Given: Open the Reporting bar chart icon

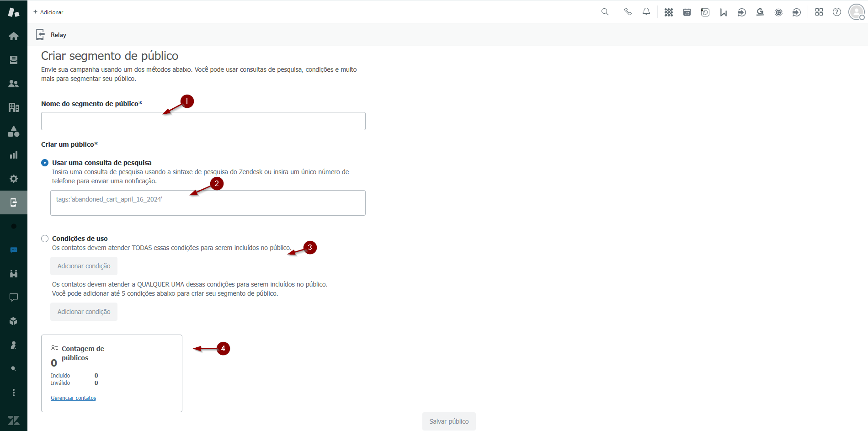Looking at the screenshot, I should tap(14, 155).
